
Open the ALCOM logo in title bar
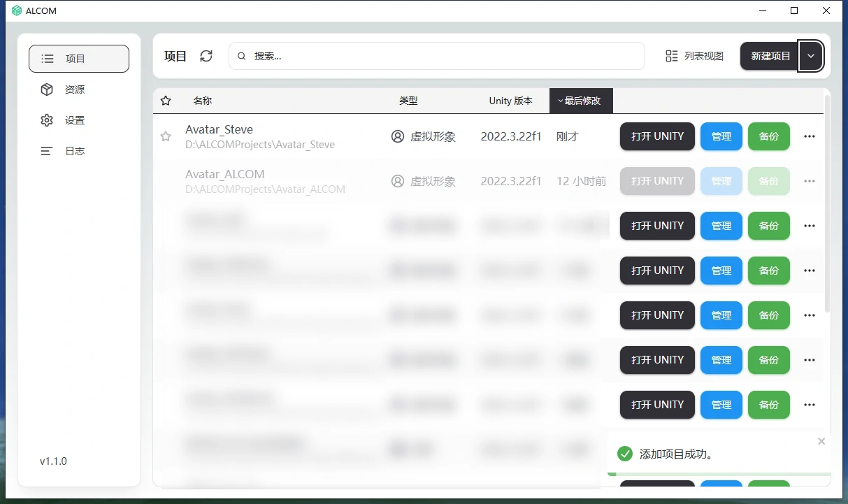point(17,10)
